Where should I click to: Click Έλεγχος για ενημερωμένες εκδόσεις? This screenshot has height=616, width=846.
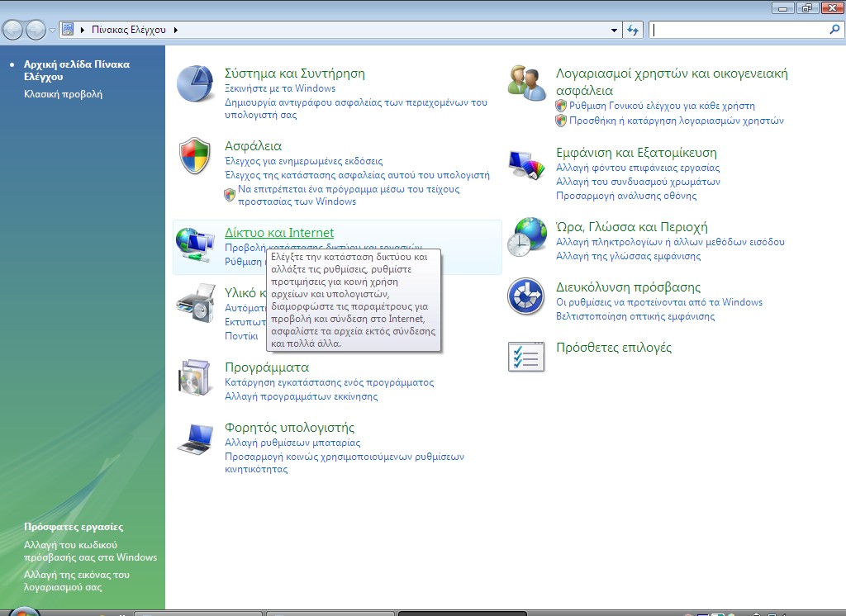(x=304, y=161)
